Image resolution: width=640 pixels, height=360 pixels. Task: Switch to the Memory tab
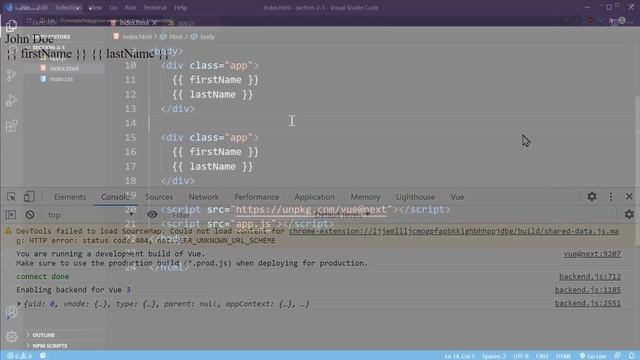click(365, 197)
